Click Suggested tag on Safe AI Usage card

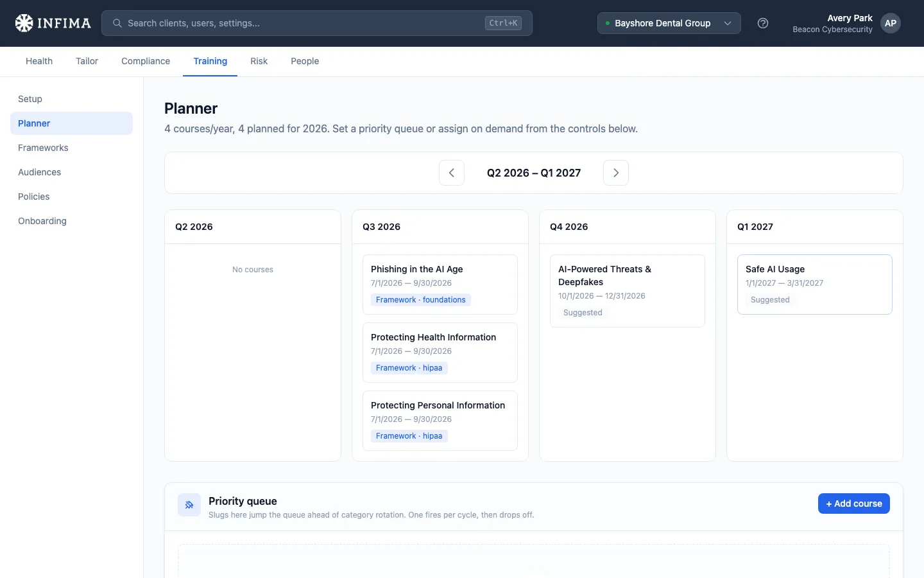point(770,300)
